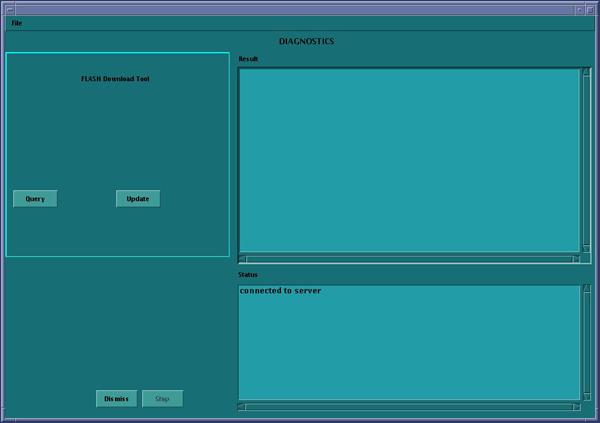Click the Status pane left scroll arrow
The image size is (600, 423).
(243, 407)
